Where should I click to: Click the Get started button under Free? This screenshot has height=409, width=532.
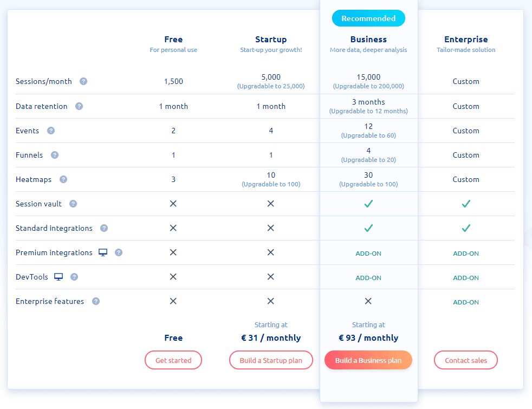[173, 360]
